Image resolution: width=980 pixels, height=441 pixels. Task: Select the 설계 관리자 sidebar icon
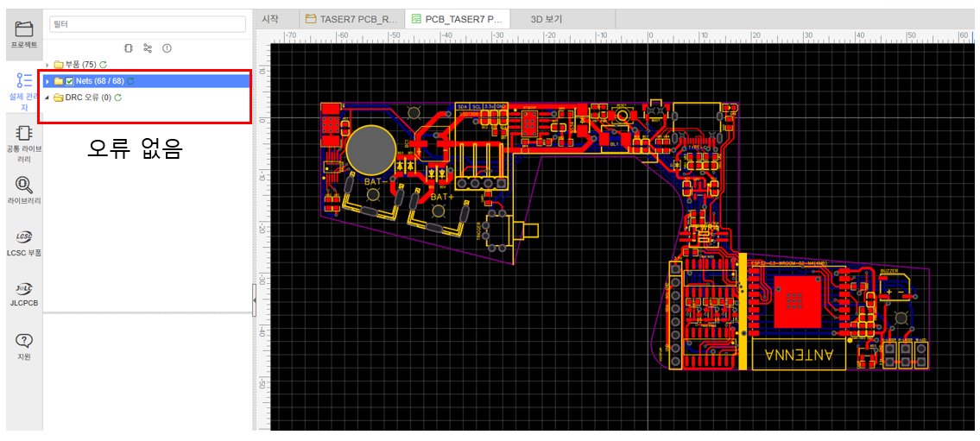click(24, 91)
